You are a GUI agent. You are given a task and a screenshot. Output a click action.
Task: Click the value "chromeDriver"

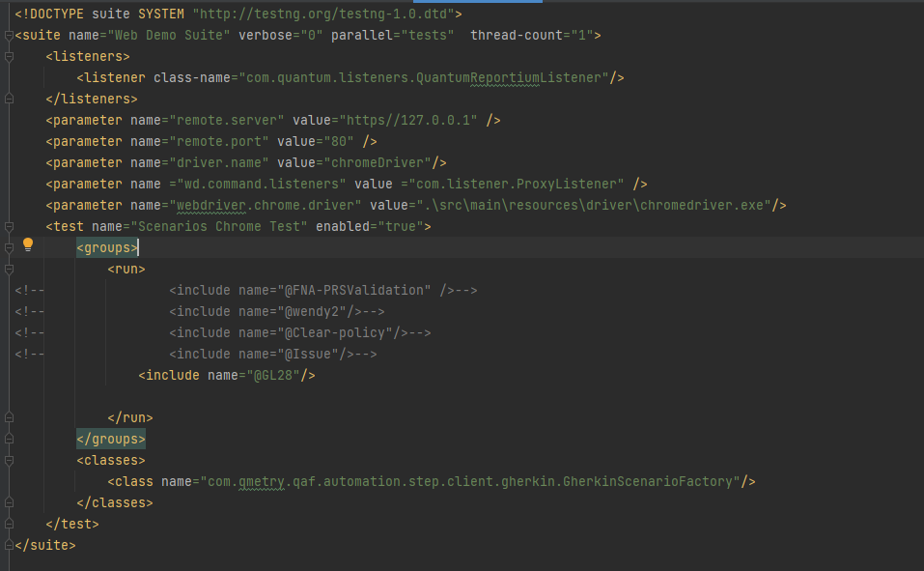[x=378, y=163]
